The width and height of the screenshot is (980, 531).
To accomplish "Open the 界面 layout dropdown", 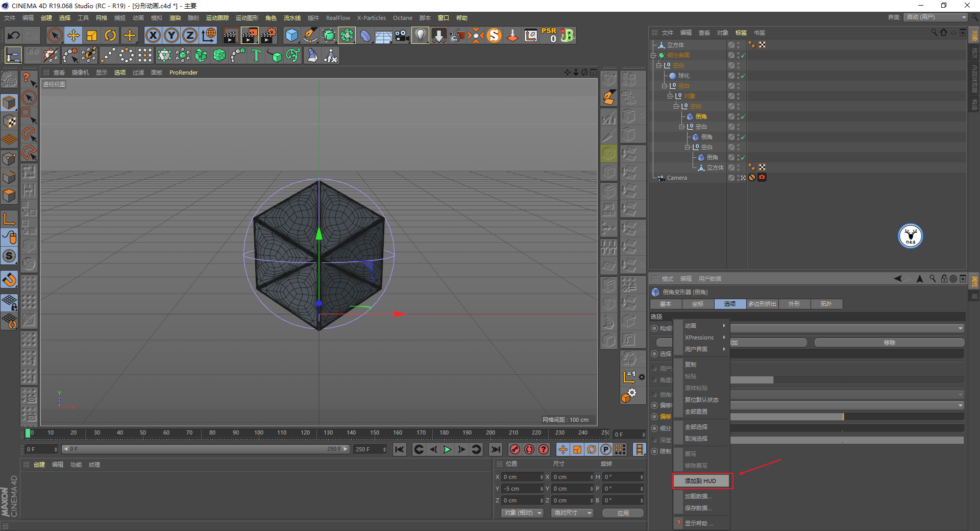I will (x=936, y=17).
